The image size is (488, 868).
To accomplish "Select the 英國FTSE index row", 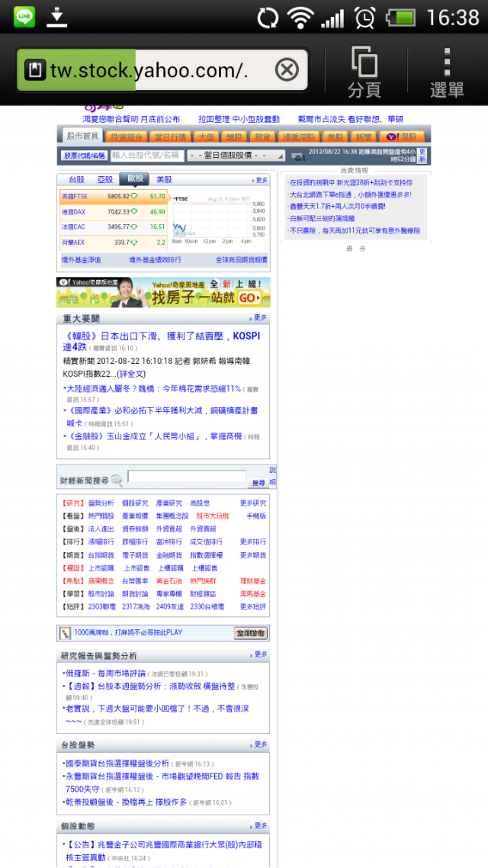I will point(114,197).
